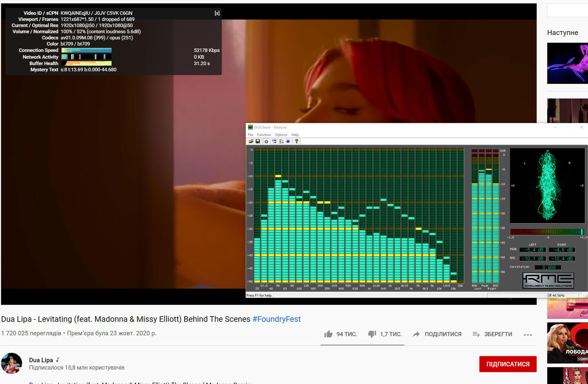588x384 pixels.
Task: Click the Network Activity graph bar
Action: click(87, 57)
